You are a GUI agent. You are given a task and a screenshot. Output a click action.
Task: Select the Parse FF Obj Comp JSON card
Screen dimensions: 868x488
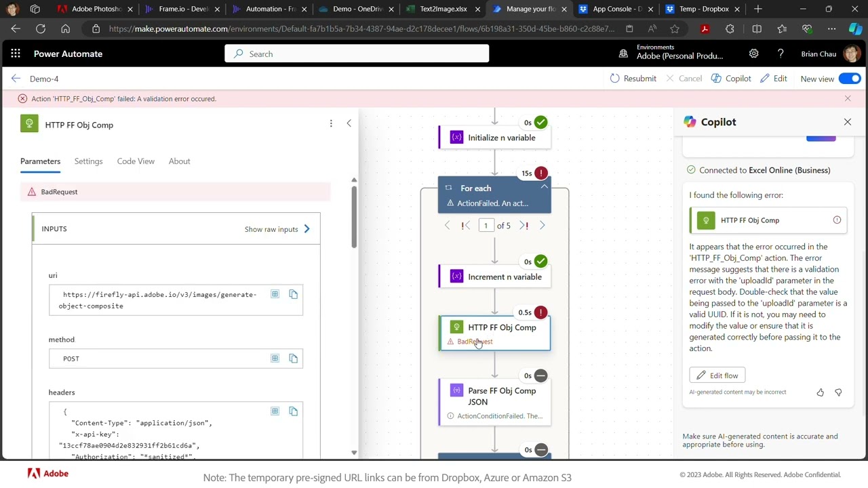tap(494, 403)
